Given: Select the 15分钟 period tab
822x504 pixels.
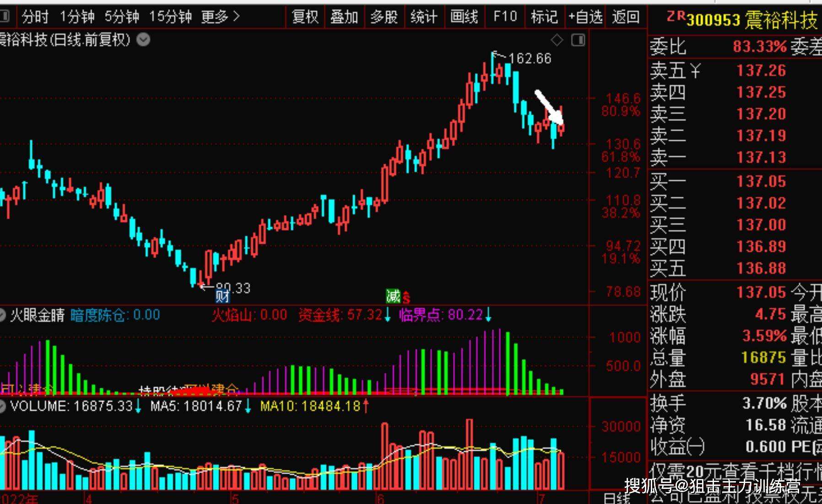Looking at the screenshot, I should 170,17.
